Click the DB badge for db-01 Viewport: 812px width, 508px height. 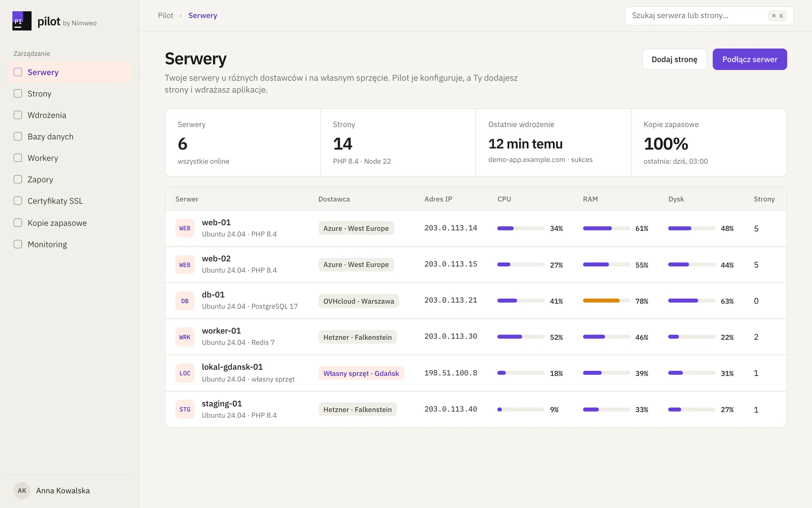tap(185, 301)
